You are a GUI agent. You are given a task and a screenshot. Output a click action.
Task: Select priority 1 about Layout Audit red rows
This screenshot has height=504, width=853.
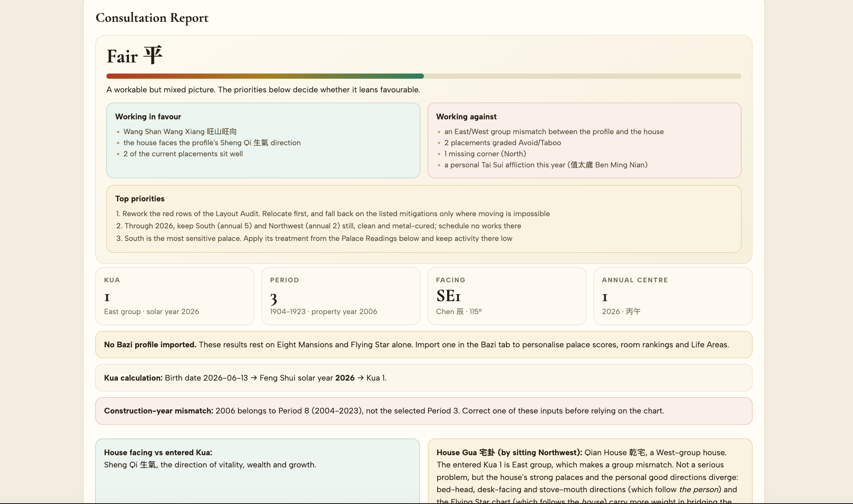[333, 214]
